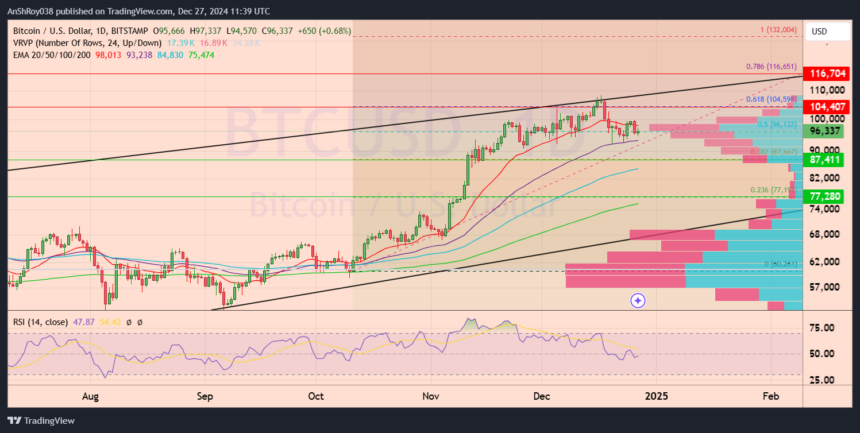Click the Sep label on time axis
This screenshot has height=433, width=860.
(205, 396)
